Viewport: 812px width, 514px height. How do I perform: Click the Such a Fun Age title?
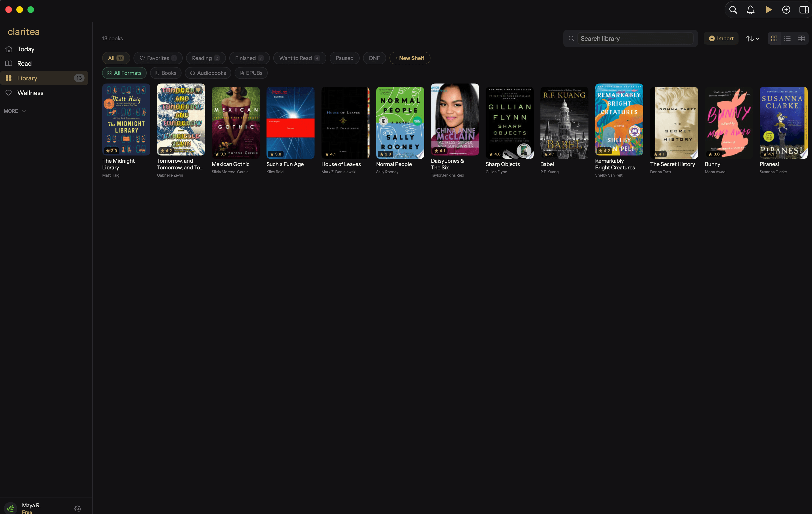tap(285, 164)
